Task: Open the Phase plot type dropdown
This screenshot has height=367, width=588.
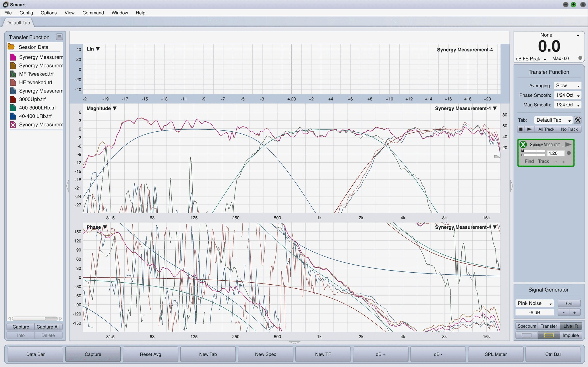Action: click(96, 227)
